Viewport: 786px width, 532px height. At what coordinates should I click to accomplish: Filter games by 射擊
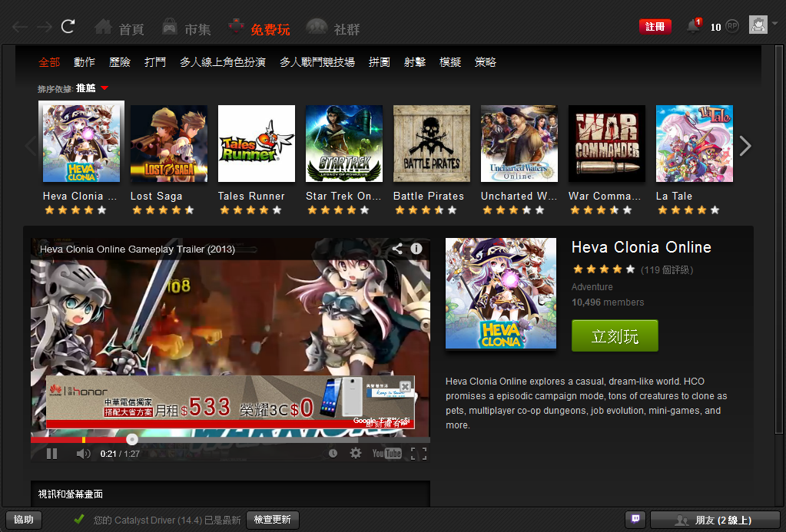tap(415, 62)
